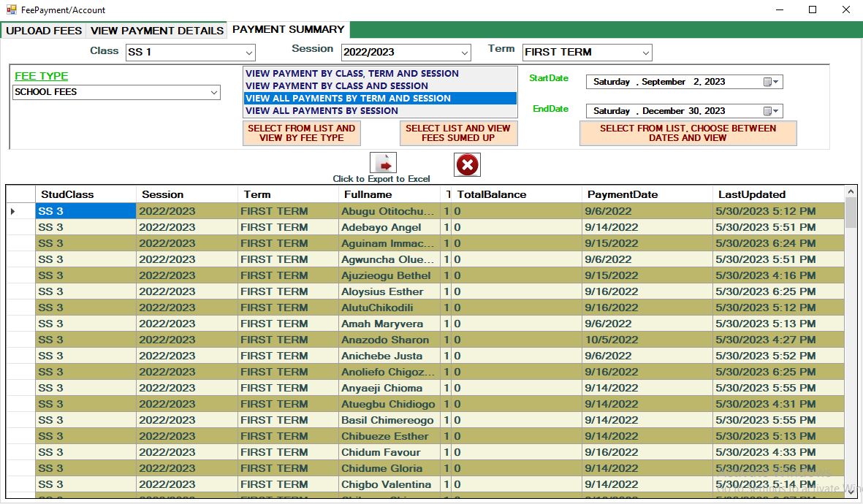
Task: Select the highlighted SS 3 cell in first row
Action: 85,211
